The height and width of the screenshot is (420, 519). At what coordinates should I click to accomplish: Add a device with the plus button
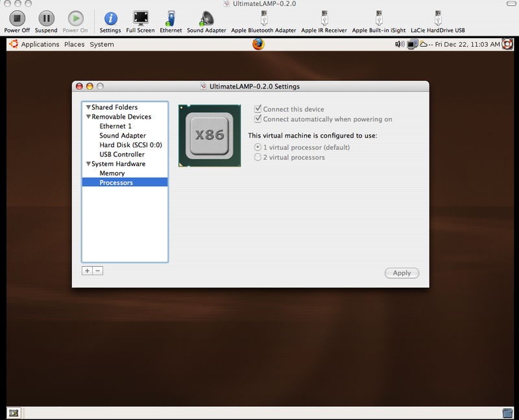point(87,271)
